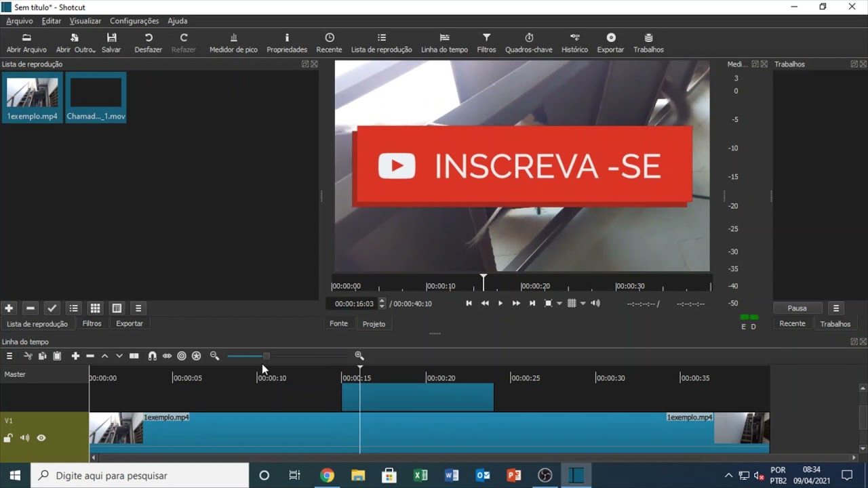
Task: Open Arquivo menu
Action: click(20, 21)
